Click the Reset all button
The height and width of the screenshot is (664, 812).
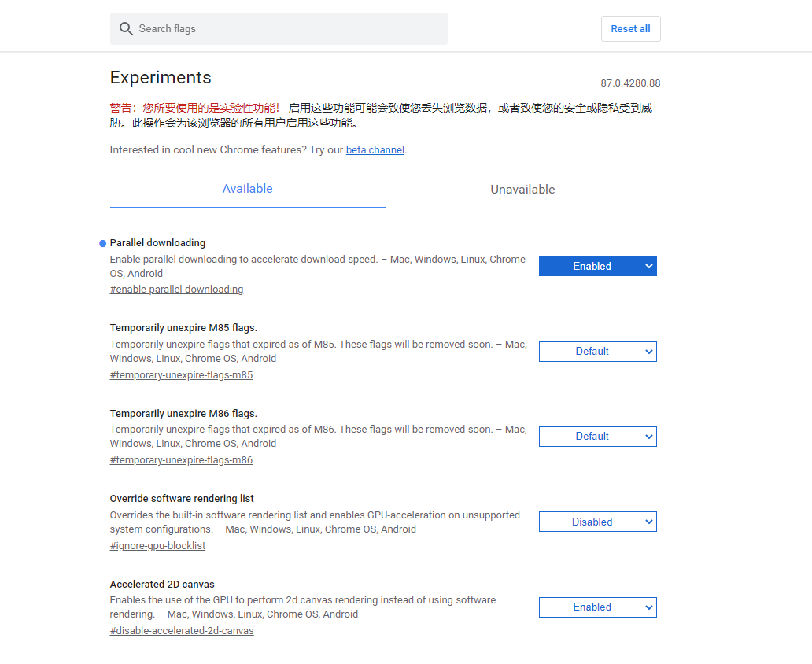630,29
